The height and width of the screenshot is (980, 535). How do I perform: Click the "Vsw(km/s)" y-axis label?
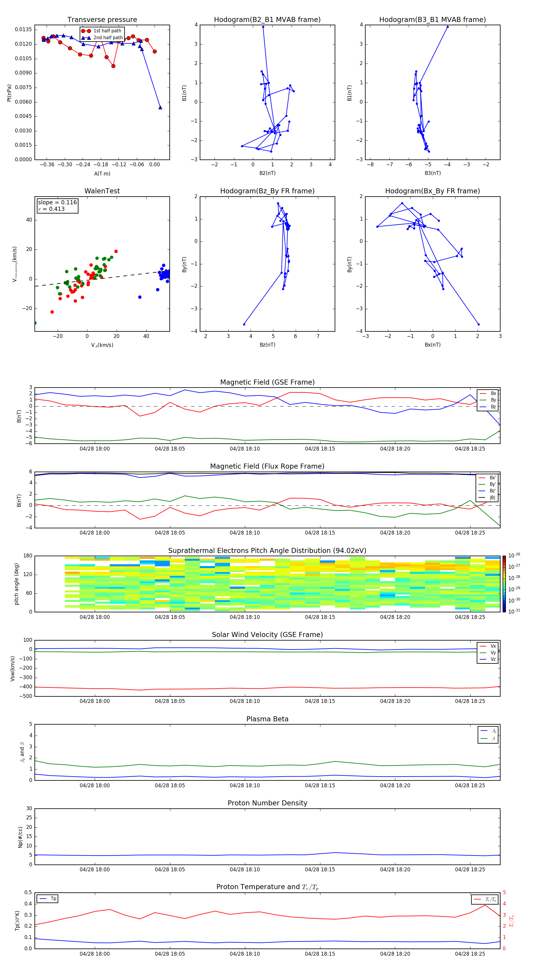12,668
